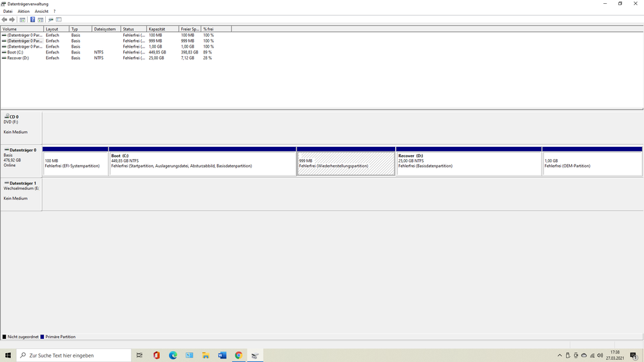Select the Recover (D:) partition block
644x362 pixels.
469,164
